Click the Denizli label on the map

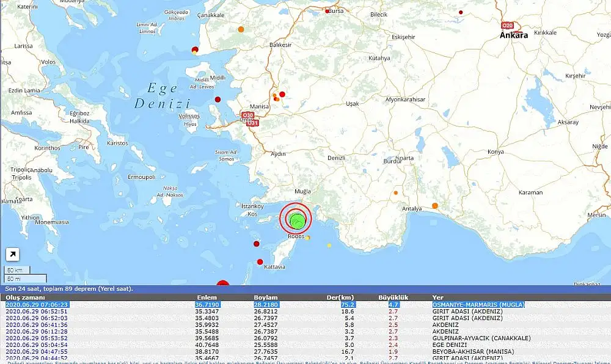point(336,158)
